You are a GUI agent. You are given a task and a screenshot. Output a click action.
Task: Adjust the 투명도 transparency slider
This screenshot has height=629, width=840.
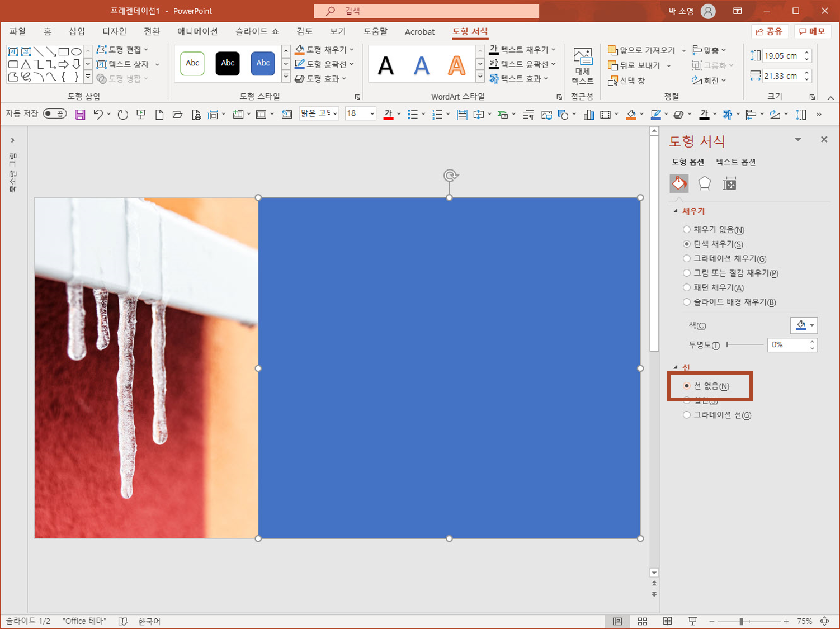point(745,345)
